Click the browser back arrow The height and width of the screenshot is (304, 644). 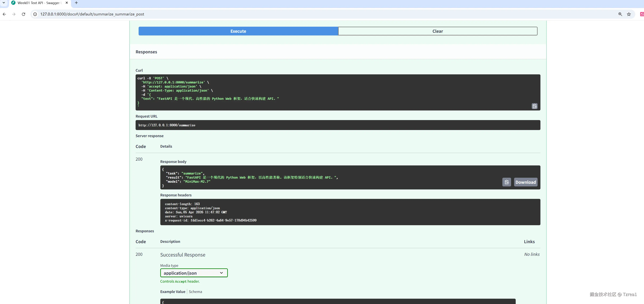(x=4, y=14)
